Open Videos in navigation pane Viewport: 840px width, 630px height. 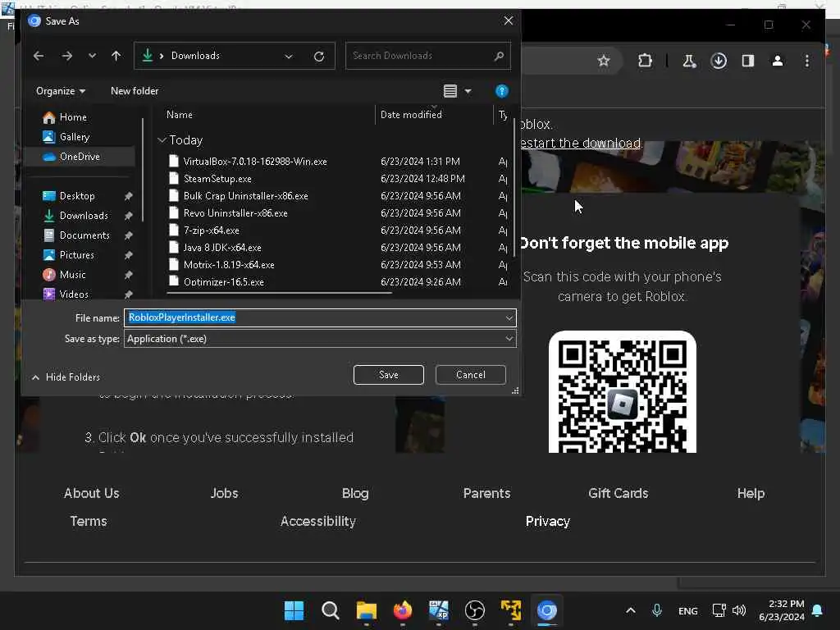point(74,294)
